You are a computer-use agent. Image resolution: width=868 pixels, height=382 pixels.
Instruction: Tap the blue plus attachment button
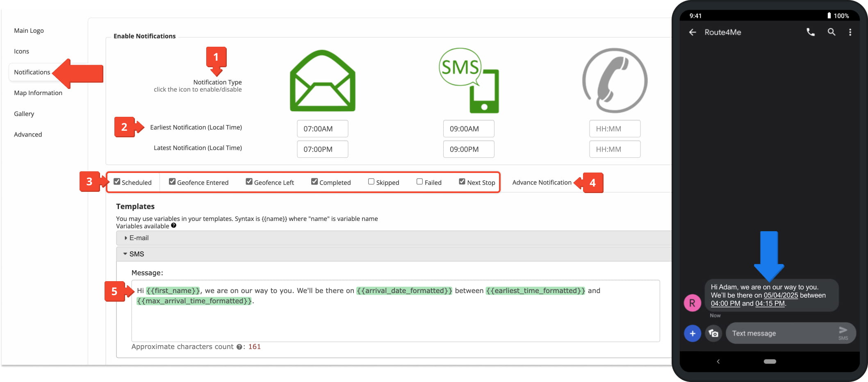692,333
